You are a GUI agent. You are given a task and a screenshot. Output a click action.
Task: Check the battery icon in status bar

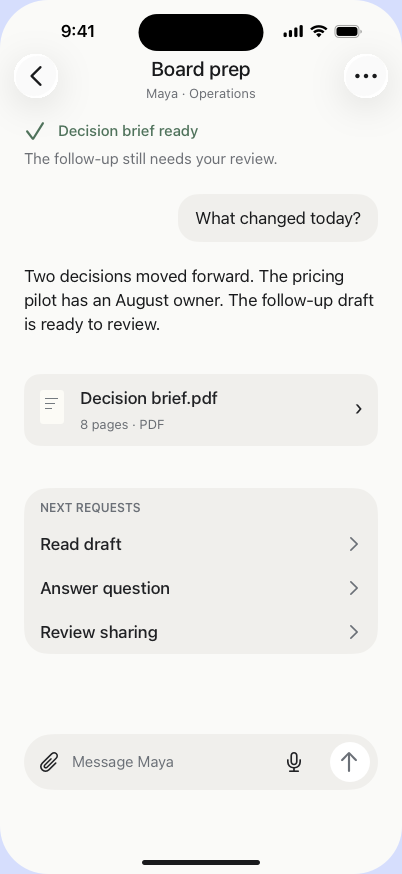click(348, 32)
